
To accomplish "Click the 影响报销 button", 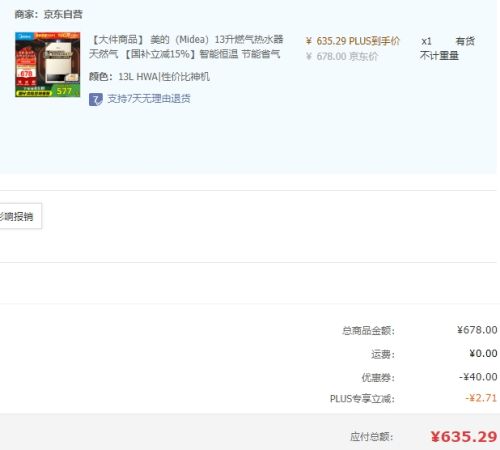I will pyautogui.click(x=20, y=216).
